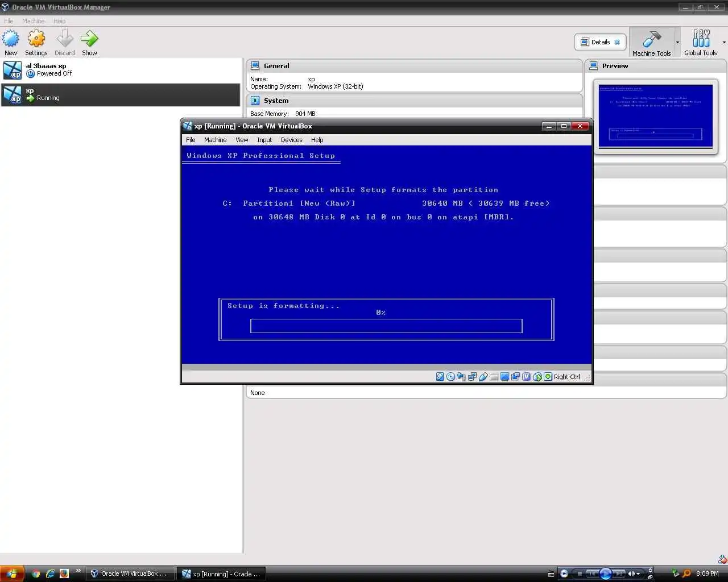Click the mouse integration status icon
The height and width of the screenshot is (582, 728).
[537, 377]
